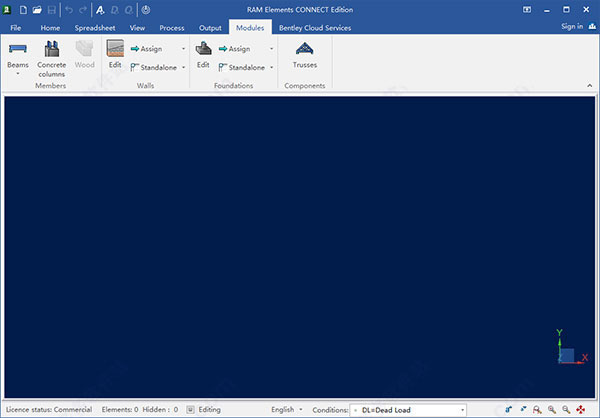Open the Trusses component module
This screenshot has width=600, height=418.
[305, 55]
